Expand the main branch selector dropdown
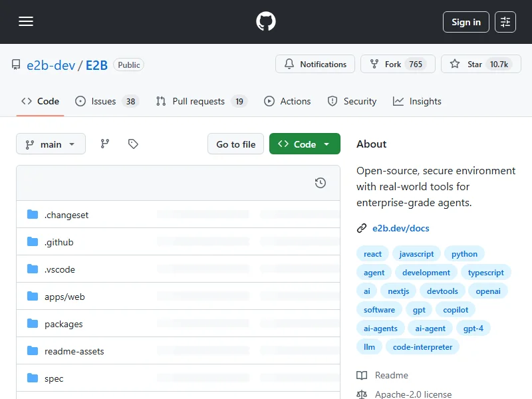The image size is (532, 399). coord(51,144)
